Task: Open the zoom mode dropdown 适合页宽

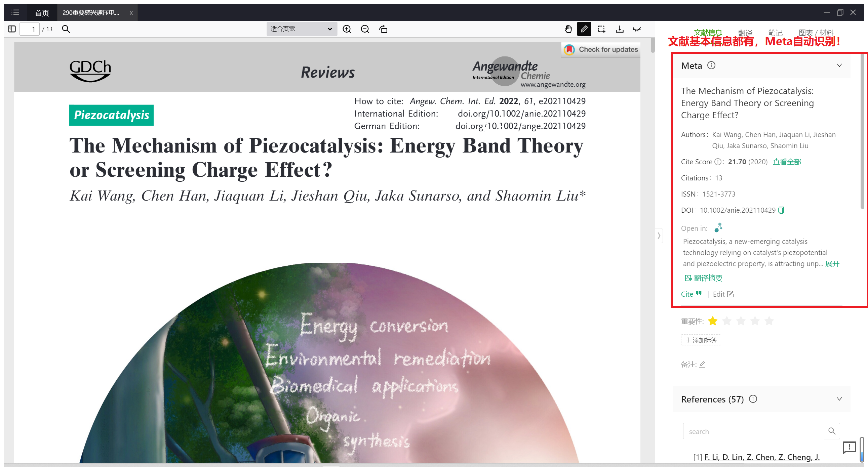Action: [302, 29]
